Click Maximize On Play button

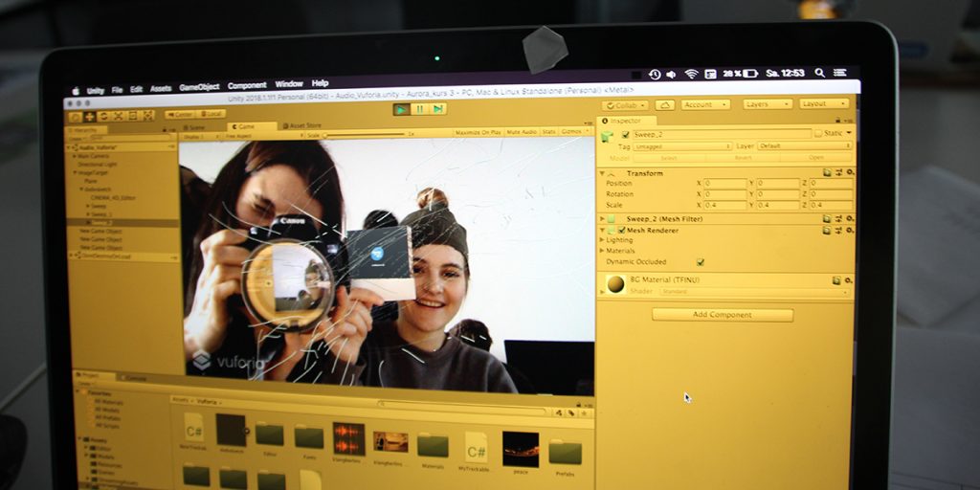479,132
